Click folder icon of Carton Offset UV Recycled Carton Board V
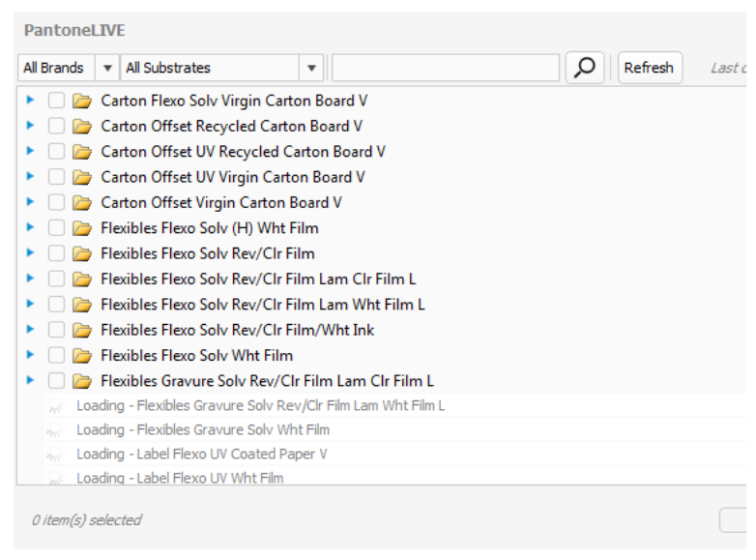Viewport: 756px width, 560px height. coord(82,153)
